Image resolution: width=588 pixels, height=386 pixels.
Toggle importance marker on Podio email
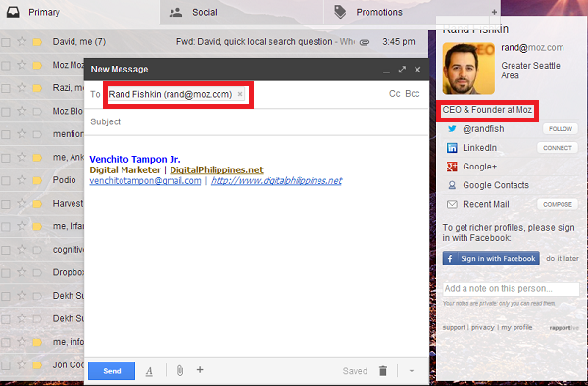tap(37, 180)
